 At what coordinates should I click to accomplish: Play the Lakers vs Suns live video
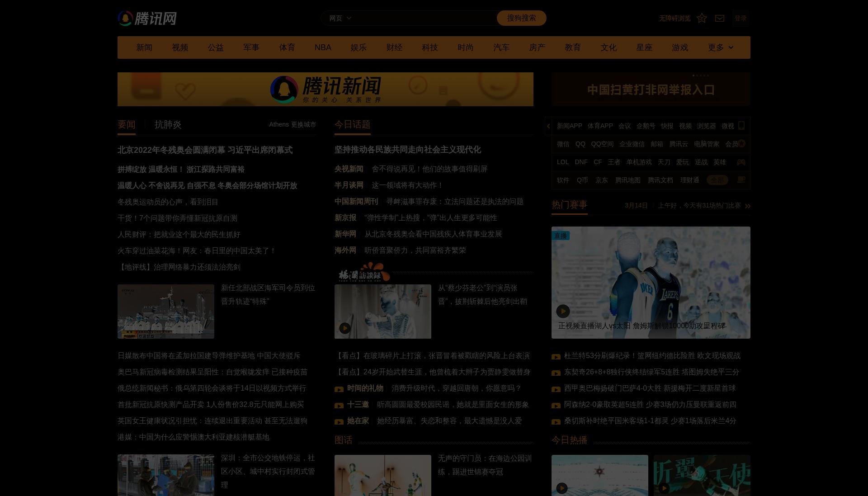pyautogui.click(x=563, y=311)
